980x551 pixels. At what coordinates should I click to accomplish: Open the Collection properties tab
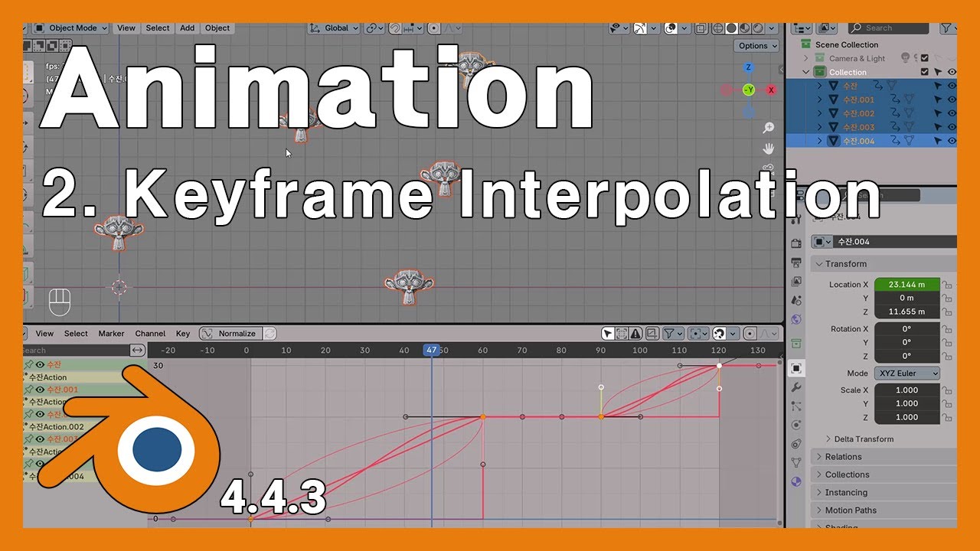coord(796,343)
